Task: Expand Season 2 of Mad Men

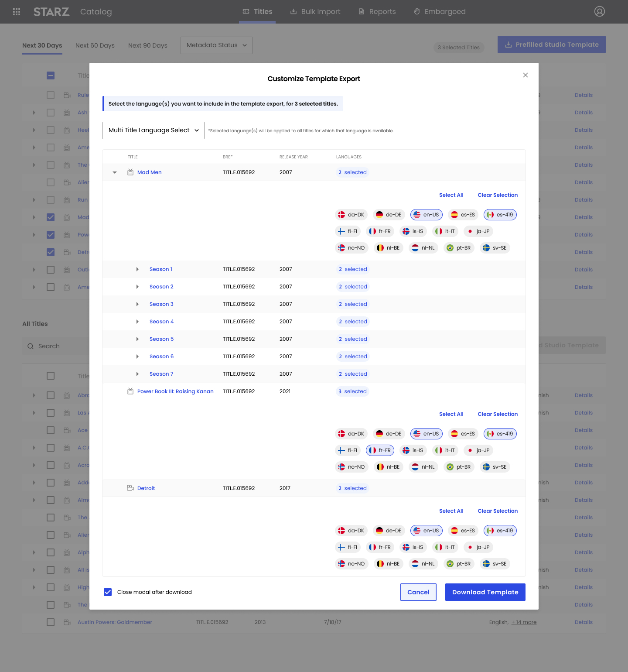Action: 137,287
